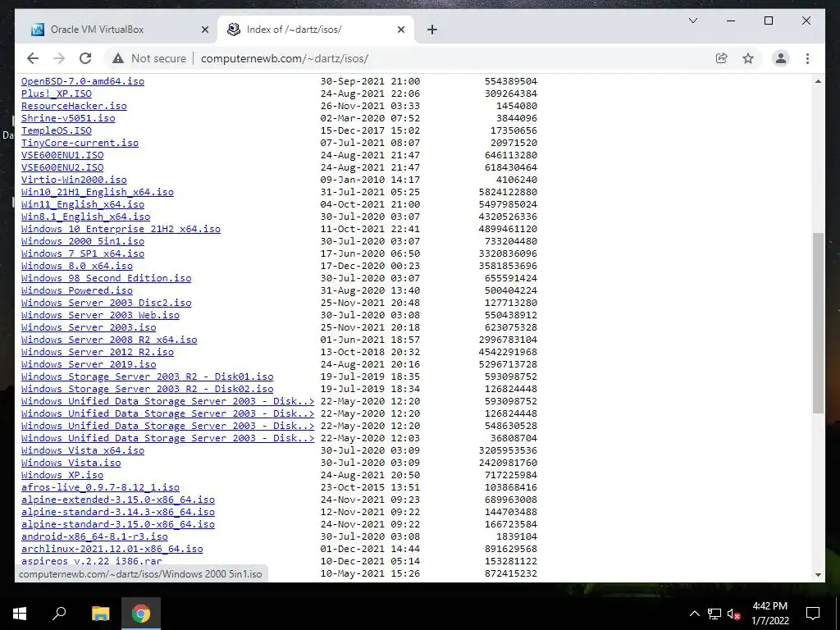The height and width of the screenshot is (630, 840).
Task: Download Windows Server 2008 R2 x64.iso
Action: tap(109, 340)
